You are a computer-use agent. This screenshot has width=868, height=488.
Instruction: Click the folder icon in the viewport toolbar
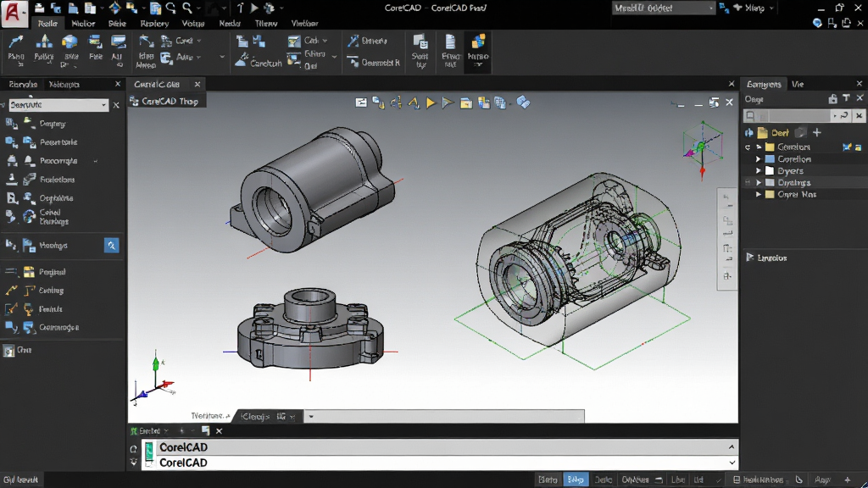[466, 103]
